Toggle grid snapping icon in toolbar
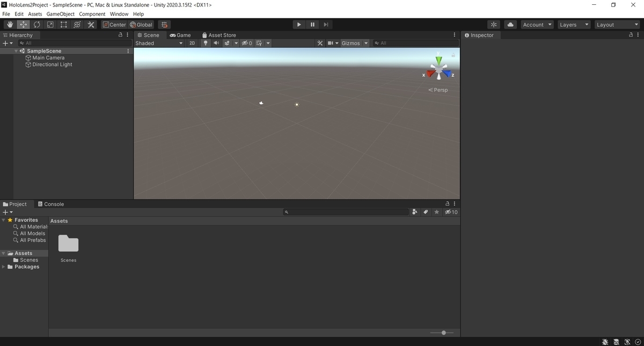644x346 pixels. (164, 25)
